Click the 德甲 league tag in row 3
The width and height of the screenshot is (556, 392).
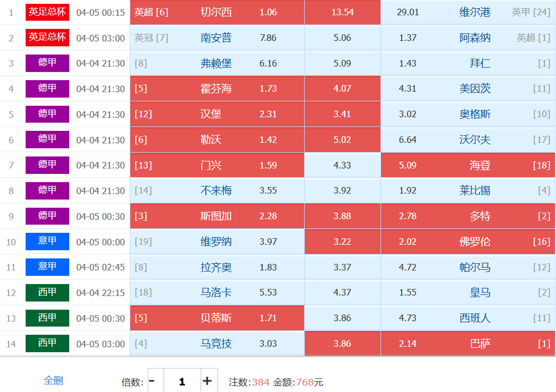click(x=47, y=63)
